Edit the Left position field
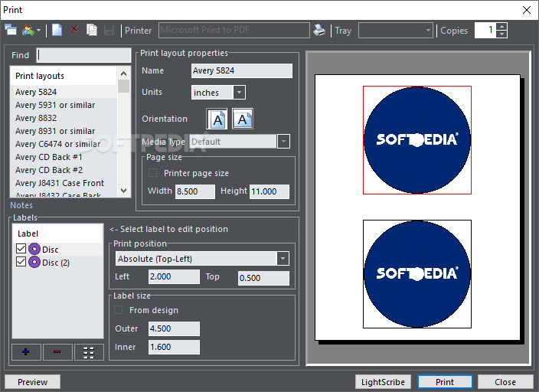The height and width of the screenshot is (392, 539). click(x=174, y=277)
